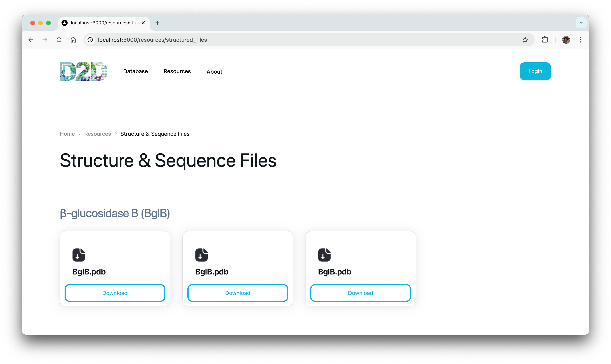
Task: Navigate back in browser history
Action: (x=31, y=40)
